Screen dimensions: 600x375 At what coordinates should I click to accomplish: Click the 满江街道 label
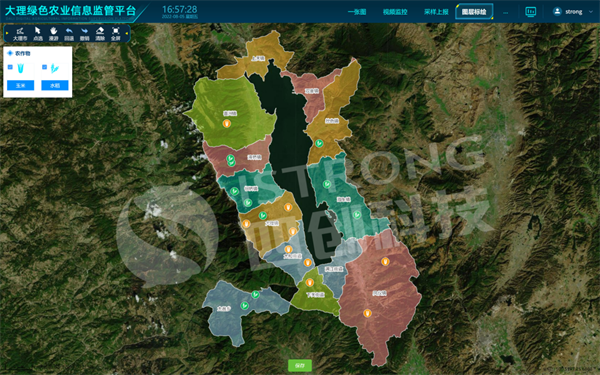click(x=334, y=269)
